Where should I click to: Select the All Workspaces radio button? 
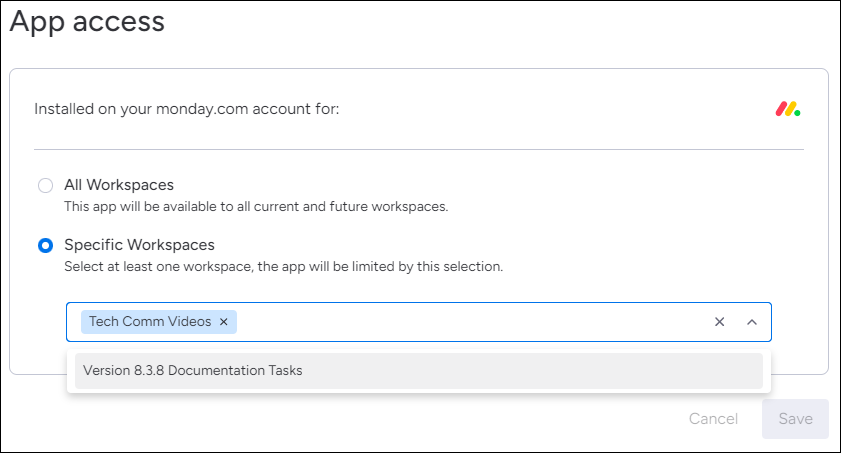[46, 185]
